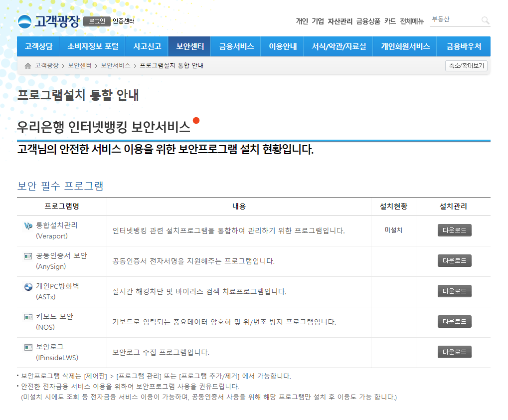508x420 pixels.
Task: Click the 프로그램명 column header
Action: pyautogui.click(x=62, y=207)
